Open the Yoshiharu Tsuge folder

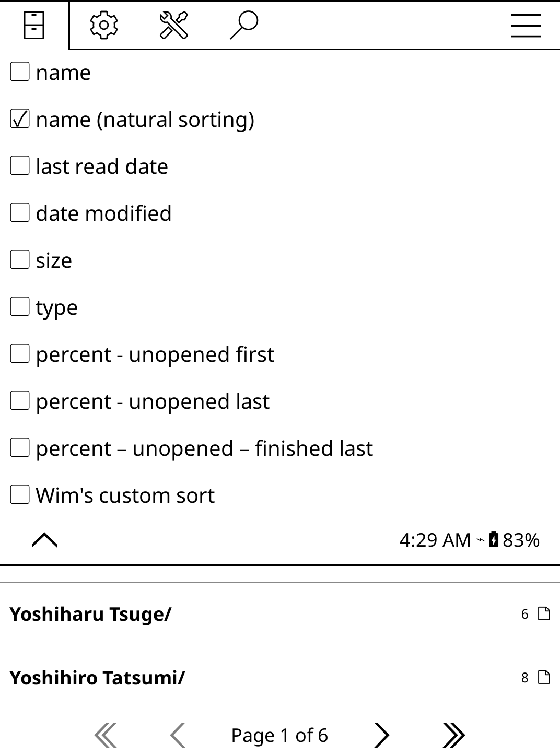click(90, 614)
